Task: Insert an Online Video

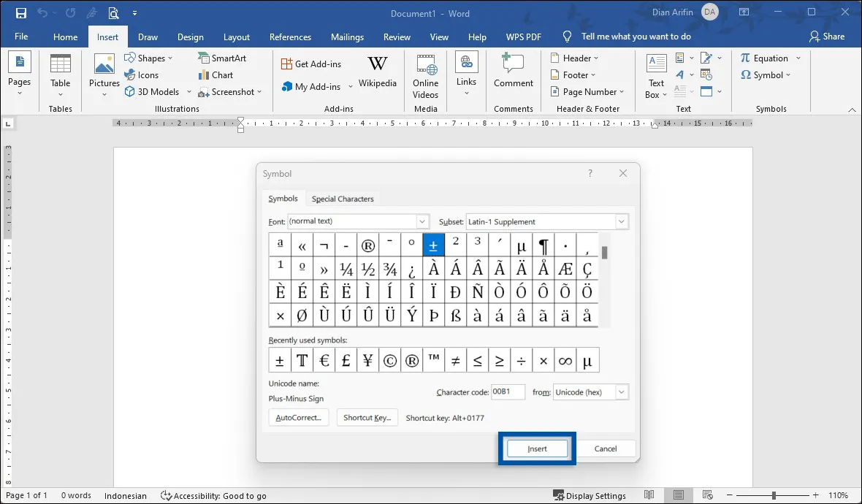Action: point(425,75)
